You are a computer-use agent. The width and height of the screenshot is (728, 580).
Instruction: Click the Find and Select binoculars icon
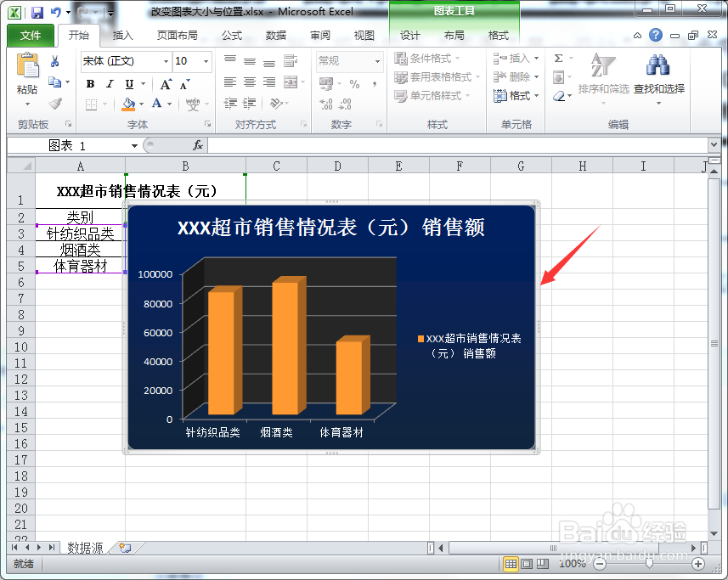click(x=657, y=65)
